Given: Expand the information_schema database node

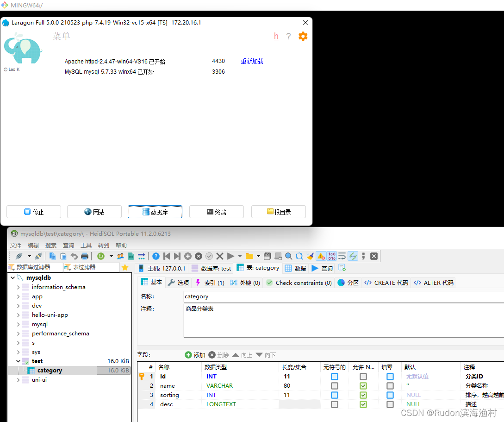Looking at the screenshot, I should click(19, 287).
